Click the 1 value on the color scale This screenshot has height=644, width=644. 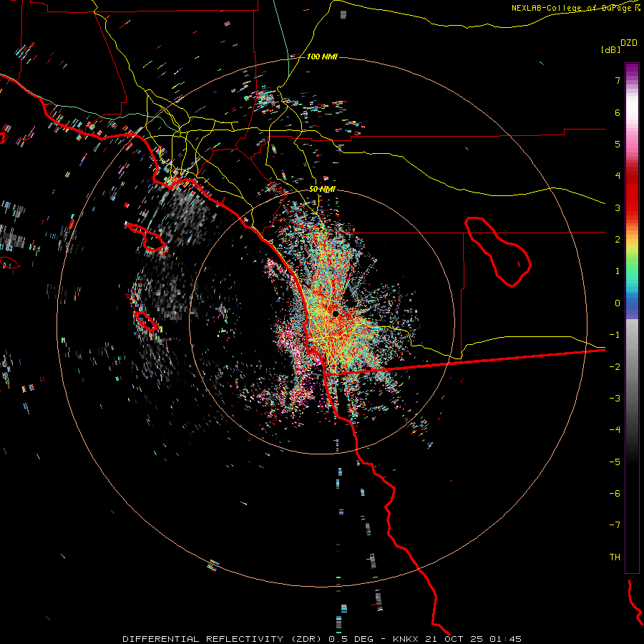[618, 271]
